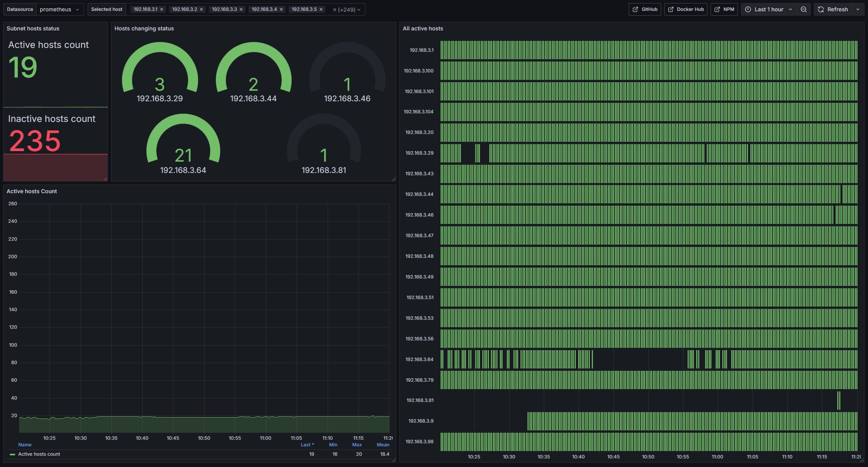Remove 192.168.3.5 host chip
The width and height of the screenshot is (868, 467).
(321, 9)
